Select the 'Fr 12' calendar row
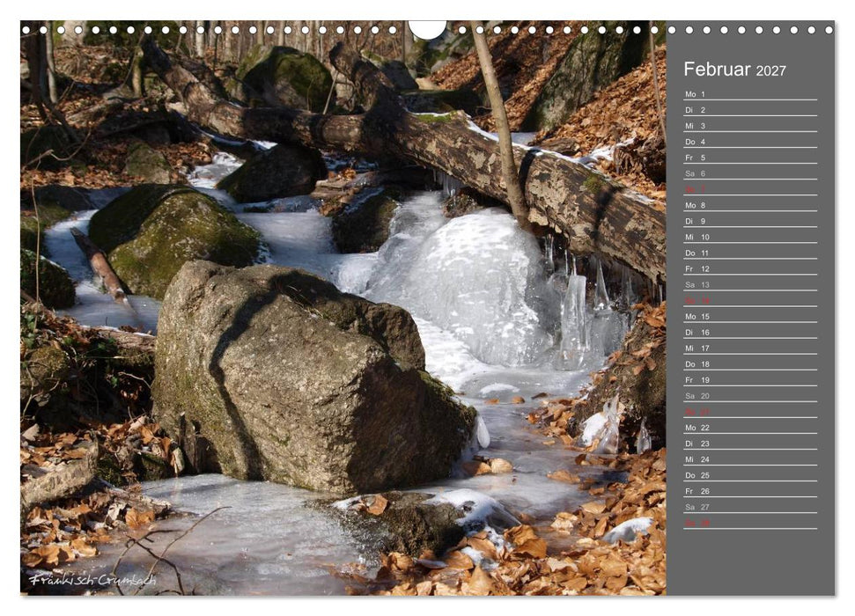855x616 pixels. (750, 268)
